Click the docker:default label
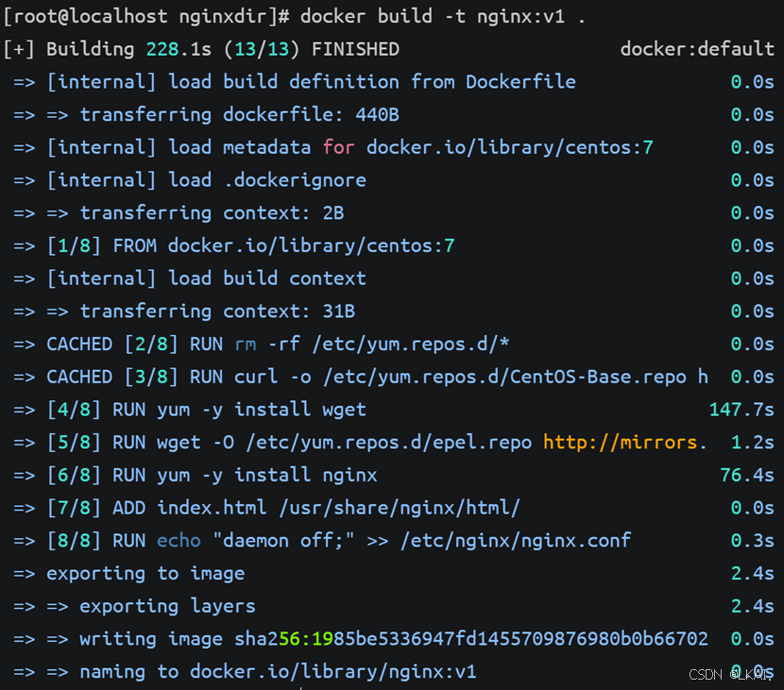This screenshot has width=784, height=690. coord(697,49)
